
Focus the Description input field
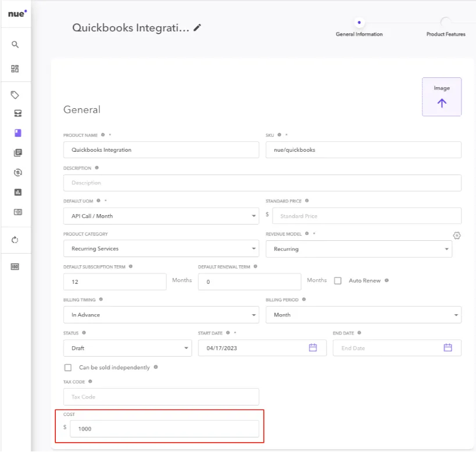262,183
